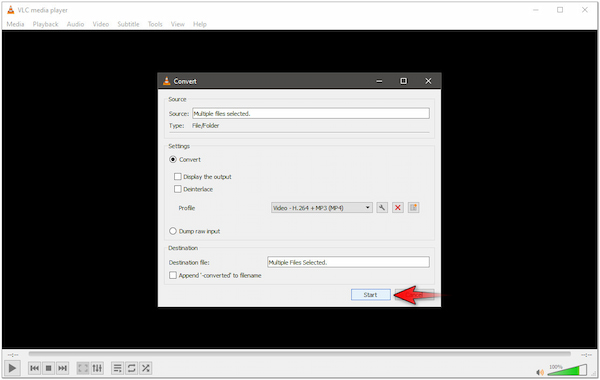Screen dimensions: 600x380
Task: Click the Previous media button
Action: tap(34, 368)
